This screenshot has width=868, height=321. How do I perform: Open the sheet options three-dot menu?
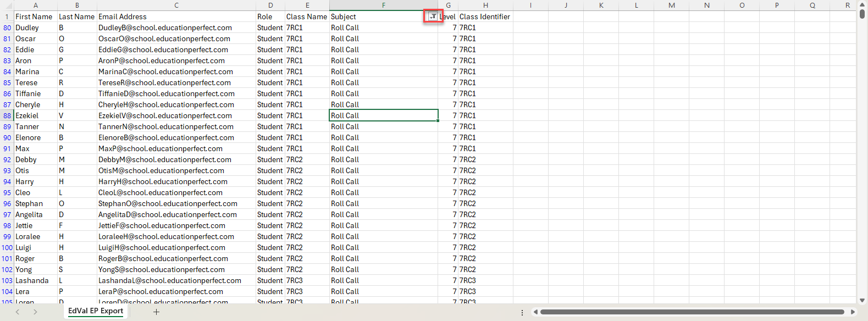[522, 312]
